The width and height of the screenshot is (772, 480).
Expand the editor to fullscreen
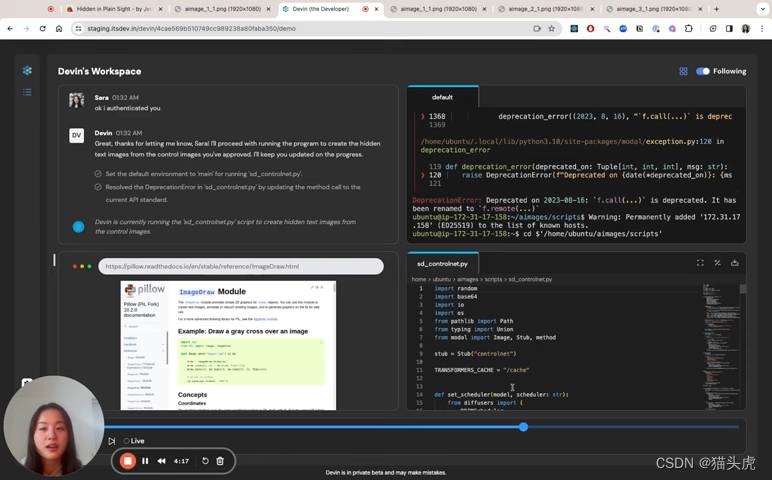700,263
